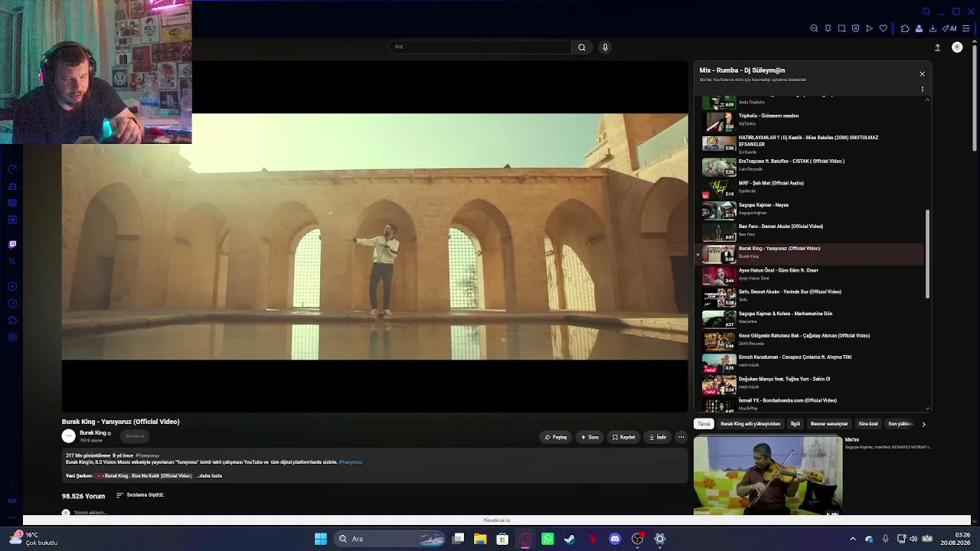Open the Sıralama ölçütü sort dropdown
The width and height of the screenshot is (980, 551).
click(140, 495)
